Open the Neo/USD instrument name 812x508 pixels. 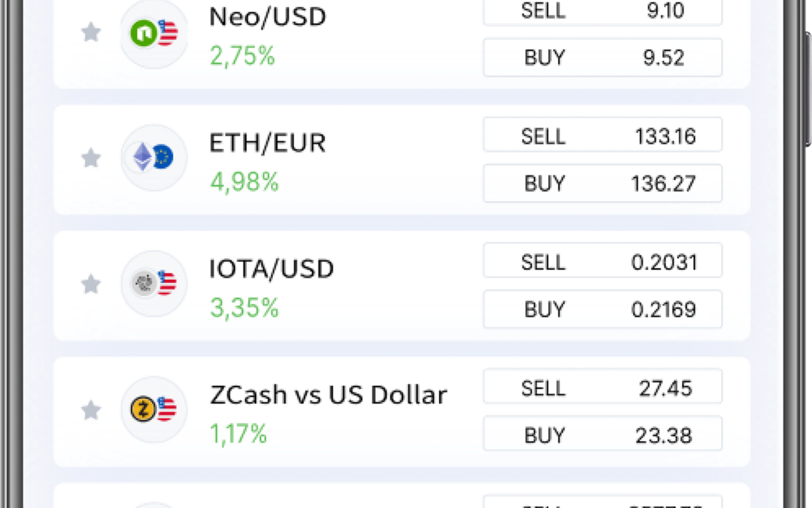click(x=268, y=17)
